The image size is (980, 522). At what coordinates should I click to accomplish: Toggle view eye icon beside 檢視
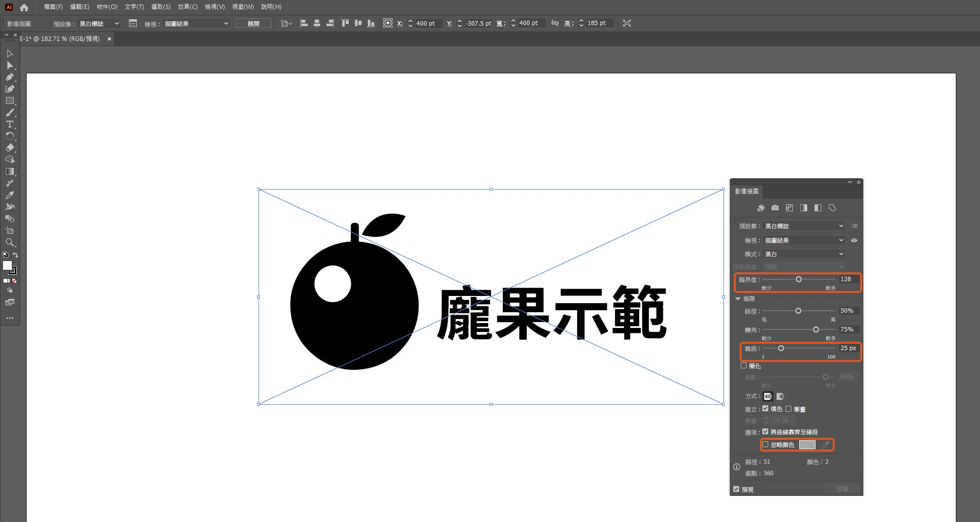[x=854, y=240]
